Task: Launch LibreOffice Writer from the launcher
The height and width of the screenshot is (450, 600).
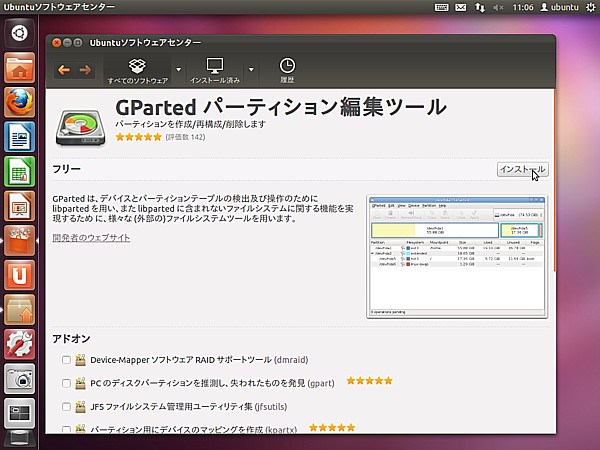Action: pyautogui.click(x=20, y=137)
